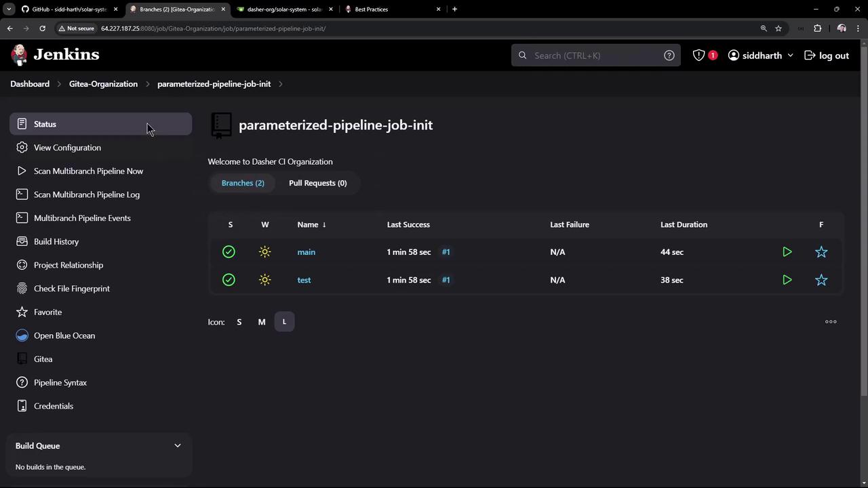Open the three-dot overflow menu
Image resolution: width=868 pixels, height=488 pixels.
pos(831,322)
